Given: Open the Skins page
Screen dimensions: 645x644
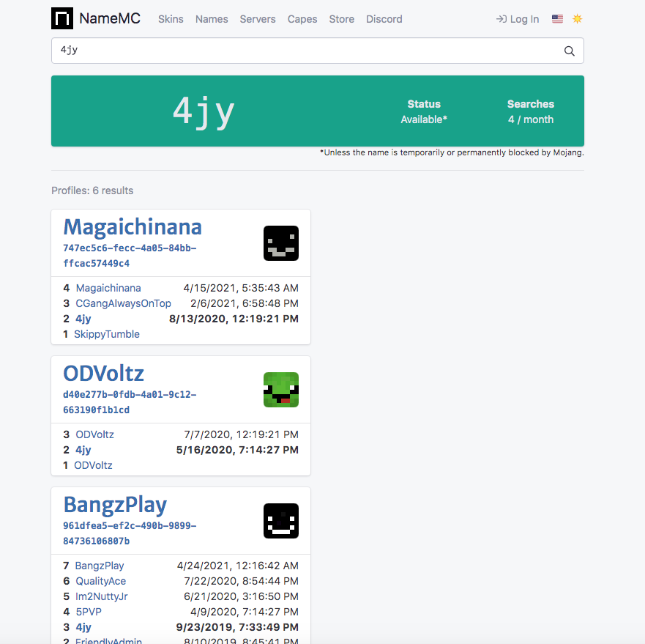Looking at the screenshot, I should point(171,19).
